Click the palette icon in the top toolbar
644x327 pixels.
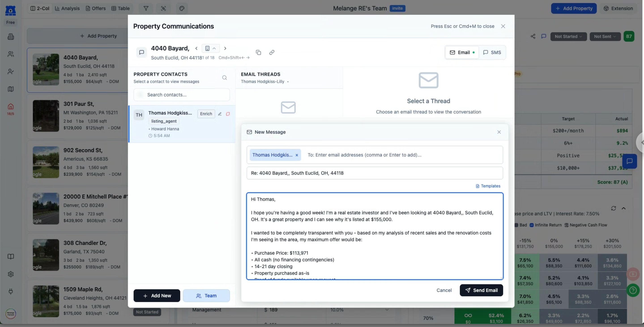182,8
